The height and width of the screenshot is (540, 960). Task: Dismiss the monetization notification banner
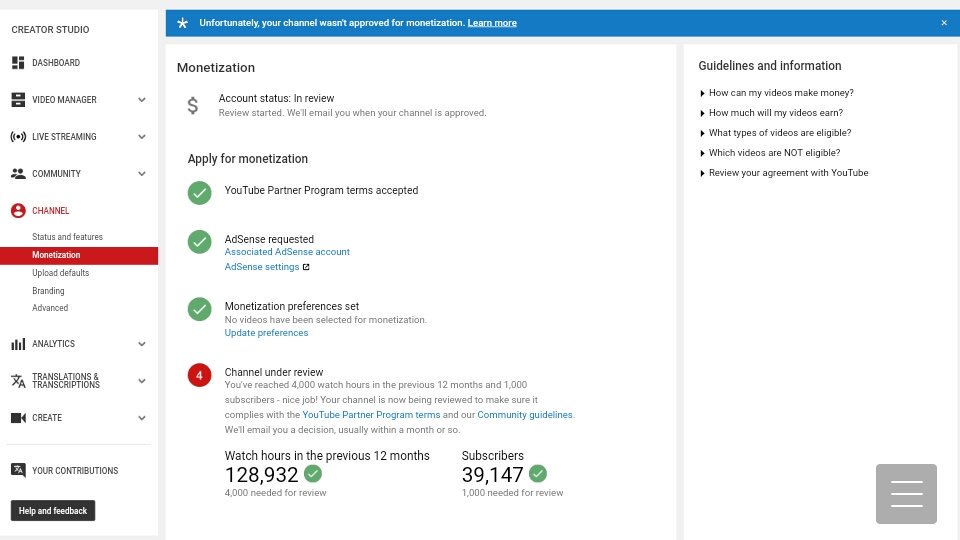[x=944, y=23]
